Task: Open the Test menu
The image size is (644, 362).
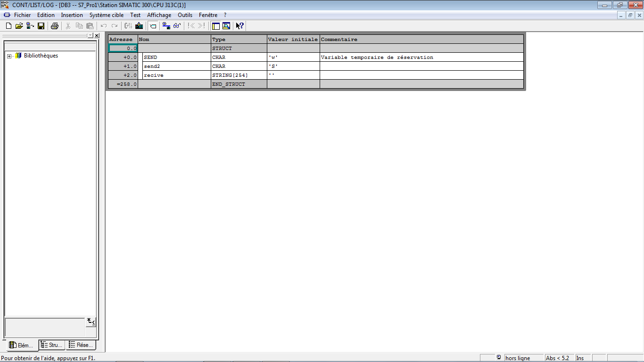Action: (135, 15)
